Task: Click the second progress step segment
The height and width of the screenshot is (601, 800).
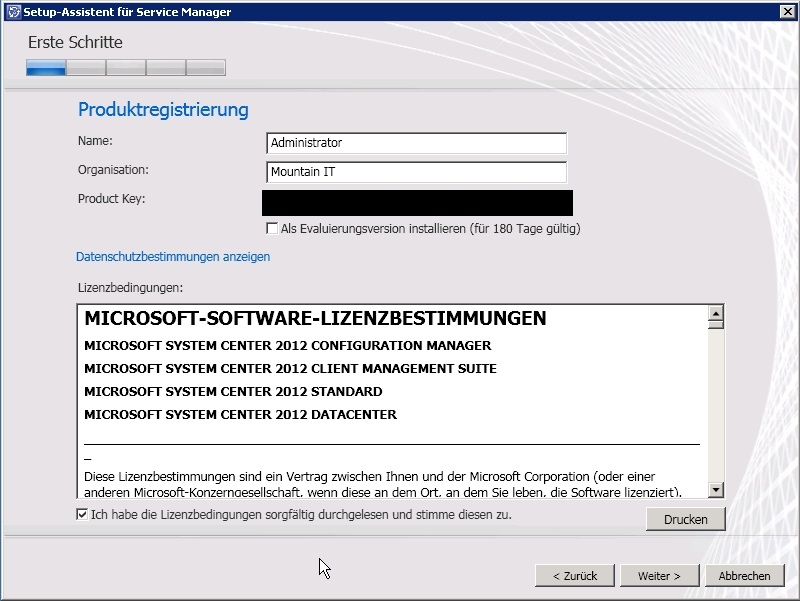Action: [86, 68]
